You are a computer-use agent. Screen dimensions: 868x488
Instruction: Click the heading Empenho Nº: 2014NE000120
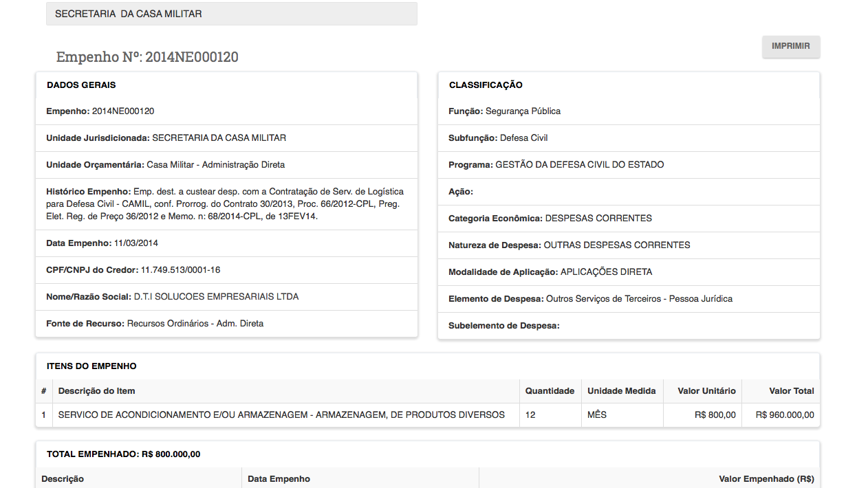pyautogui.click(x=147, y=57)
